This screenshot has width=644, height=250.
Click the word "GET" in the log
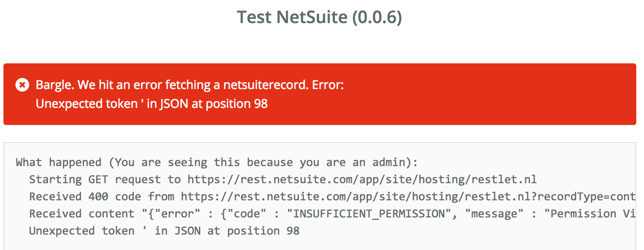(x=98, y=180)
